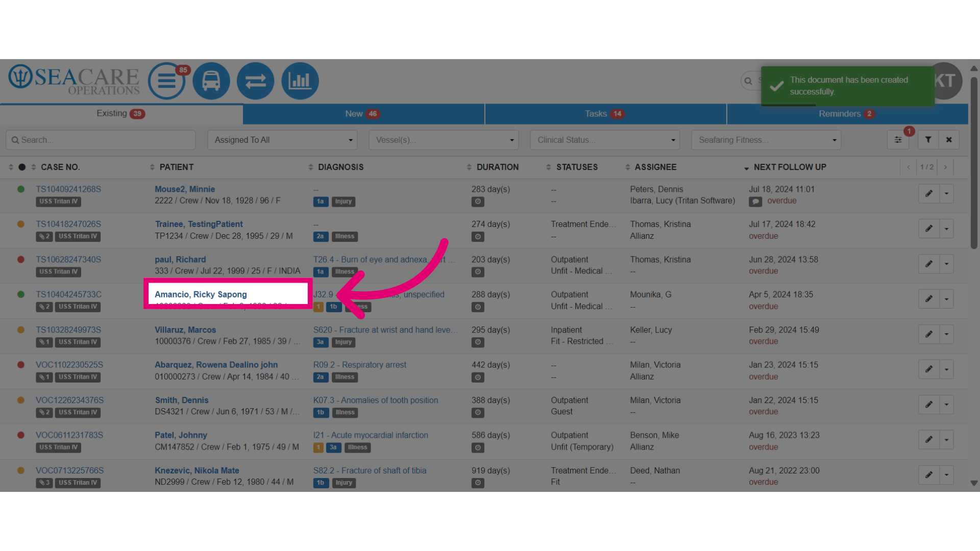Click clock icon under 442 day(s)
The image size is (980, 551).
coord(478,378)
